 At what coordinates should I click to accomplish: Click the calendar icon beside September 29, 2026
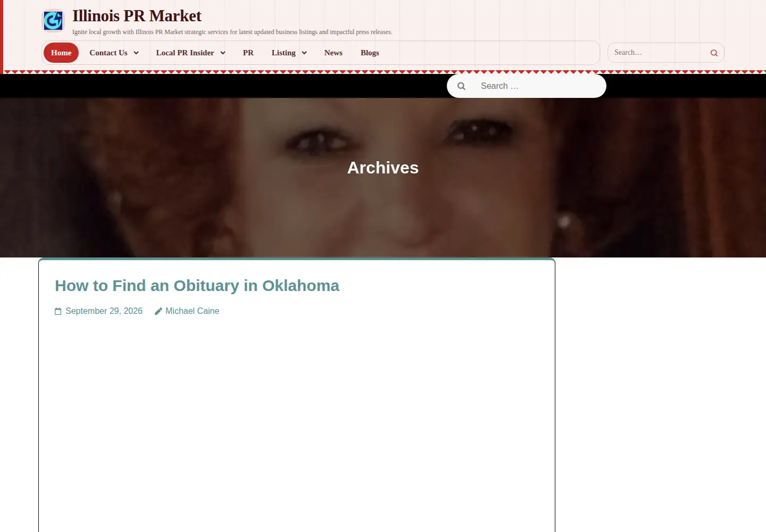58,311
